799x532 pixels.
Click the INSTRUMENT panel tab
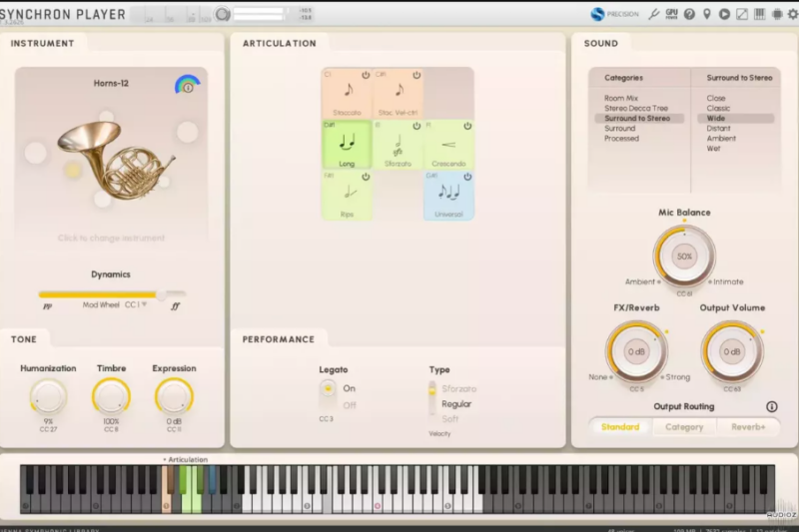(x=42, y=43)
